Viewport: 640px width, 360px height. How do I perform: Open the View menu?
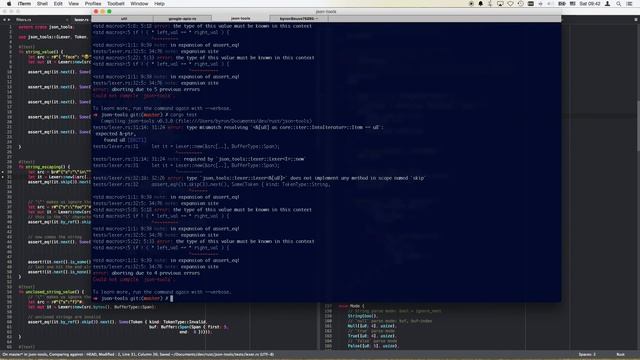point(73,4)
